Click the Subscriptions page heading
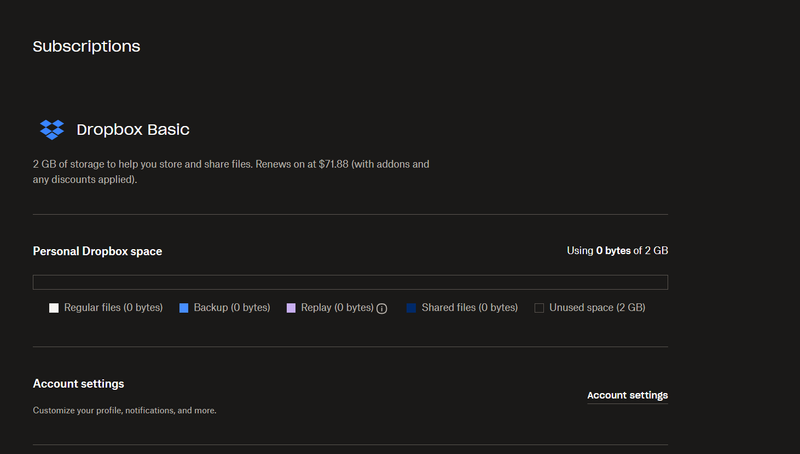Screen dimensions: 800x454 pyautogui.click(x=86, y=46)
